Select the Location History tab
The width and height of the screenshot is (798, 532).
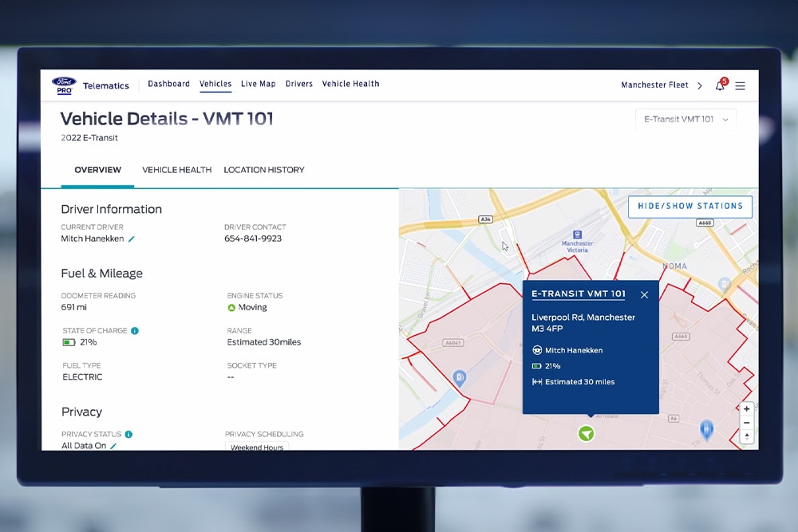pyautogui.click(x=265, y=170)
